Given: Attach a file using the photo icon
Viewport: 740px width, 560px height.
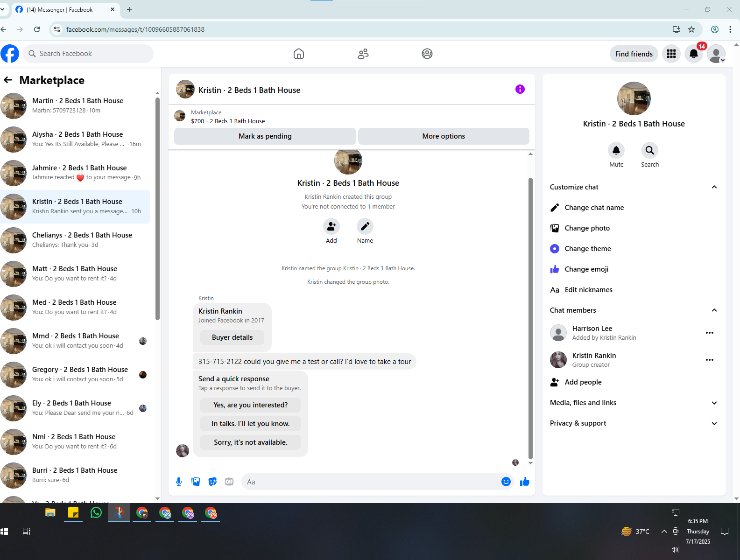Looking at the screenshot, I should click(196, 482).
